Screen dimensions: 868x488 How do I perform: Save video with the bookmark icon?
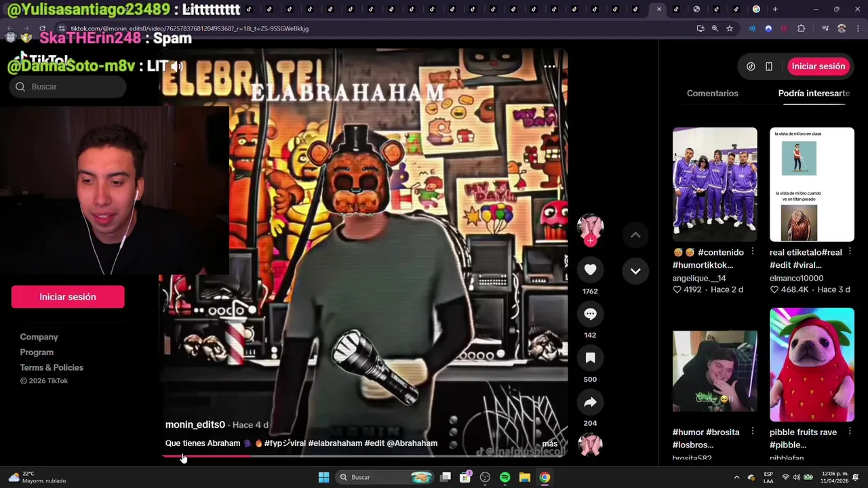pyautogui.click(x=590, y=358)
